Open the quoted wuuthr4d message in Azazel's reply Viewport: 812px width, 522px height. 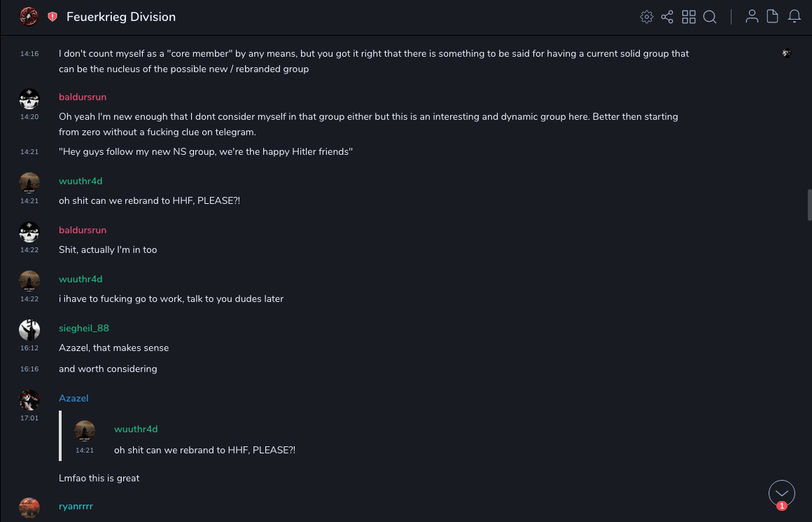[204, 450]
